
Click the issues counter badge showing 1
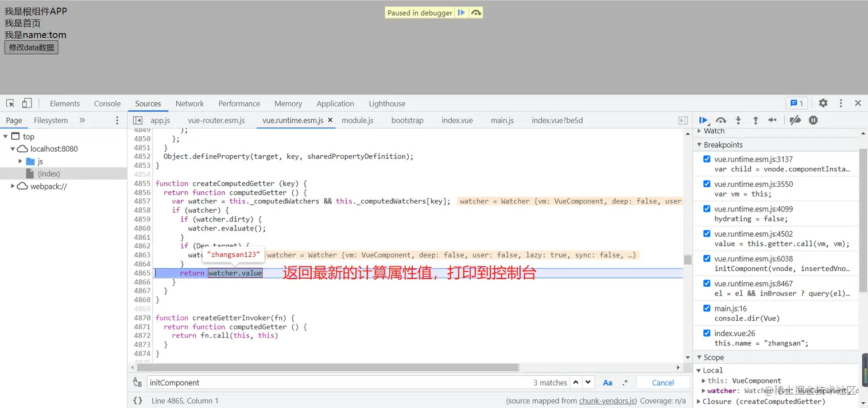point(797,103)
